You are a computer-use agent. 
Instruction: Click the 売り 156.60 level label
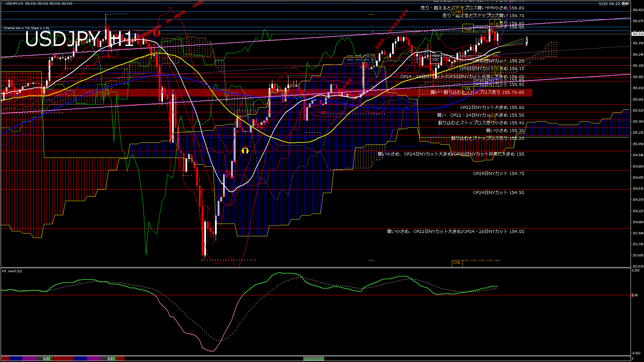click(x=512, y=23)
